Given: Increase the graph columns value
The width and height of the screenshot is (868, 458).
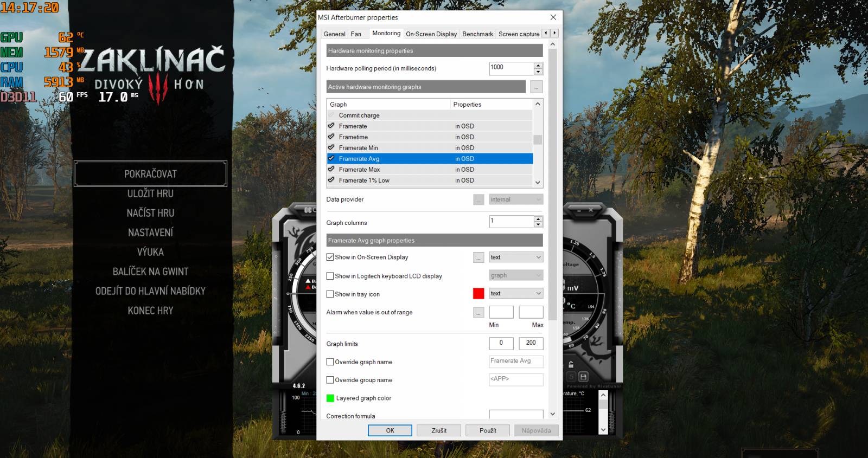Looking at the screenshot, I should pos(538,218).
